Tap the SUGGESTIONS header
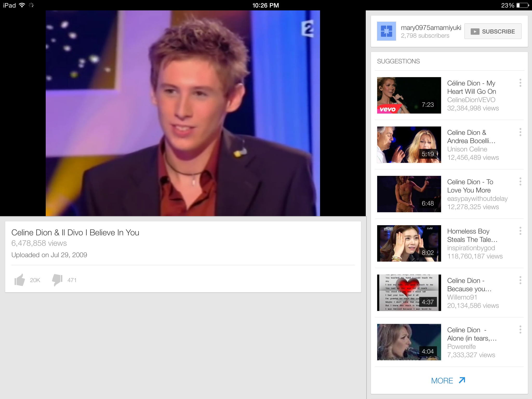This screenshot has height=399, width=532. [x=398, y=61]
